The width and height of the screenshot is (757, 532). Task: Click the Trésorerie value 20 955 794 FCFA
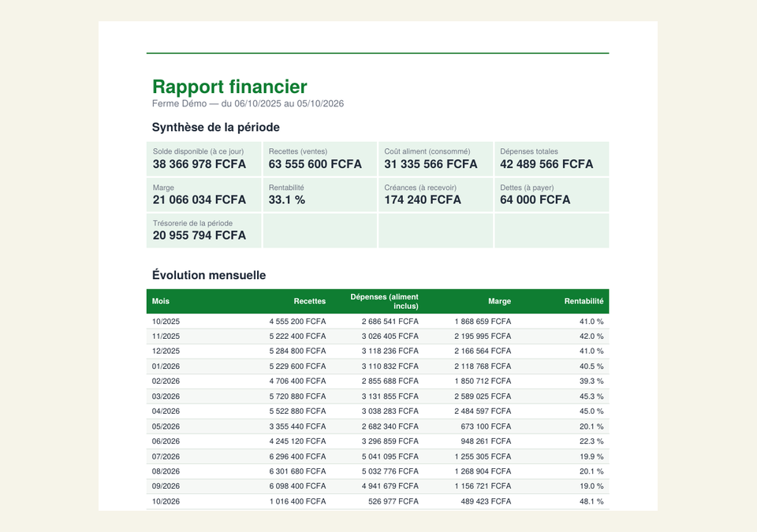pyautogui.click(x=200, y=236)
